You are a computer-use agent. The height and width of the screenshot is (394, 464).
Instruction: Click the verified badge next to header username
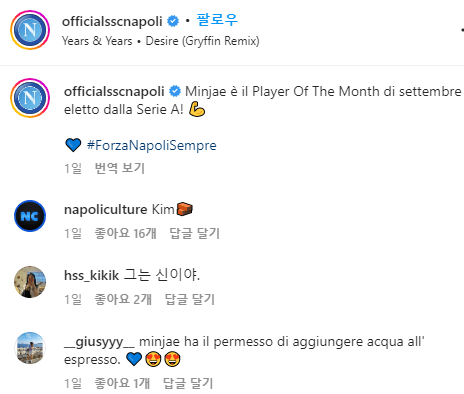[173, 21]
